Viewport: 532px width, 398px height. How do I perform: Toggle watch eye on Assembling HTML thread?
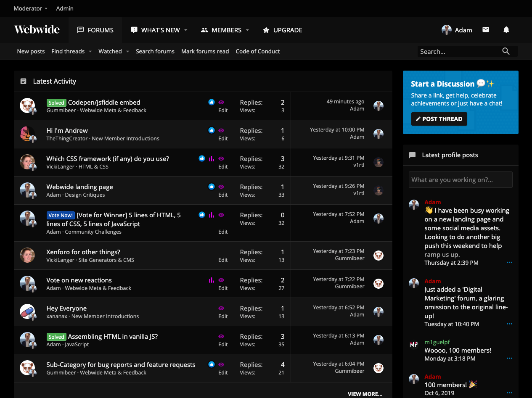pyautogui.click(x=221, y=336)
